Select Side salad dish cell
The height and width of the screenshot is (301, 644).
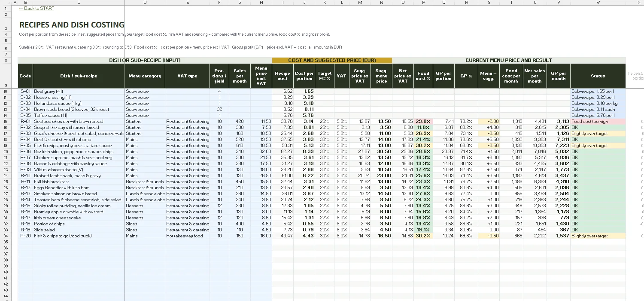pyautogui.click(x=79, y=230)
